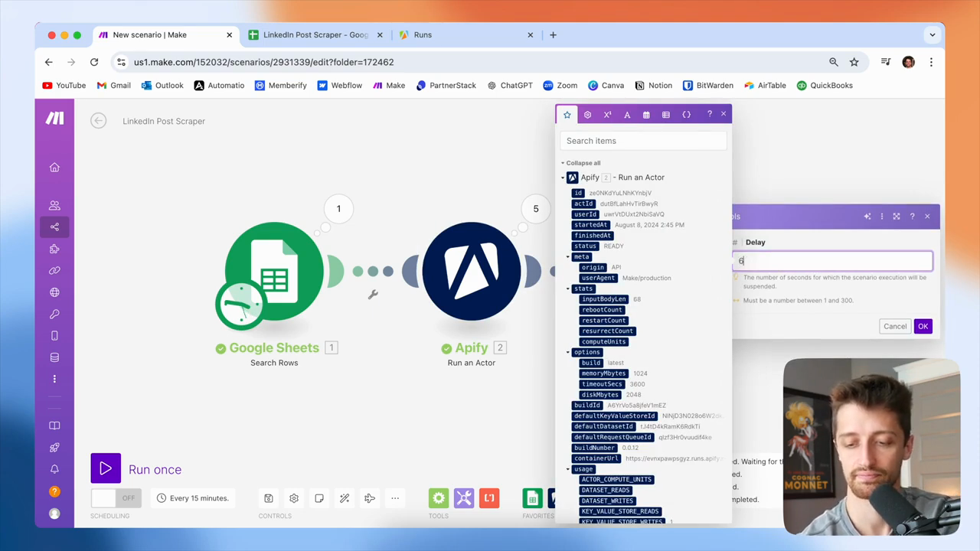Collapse the usage collection arrow
980x551 pixels.
point(568,469)
